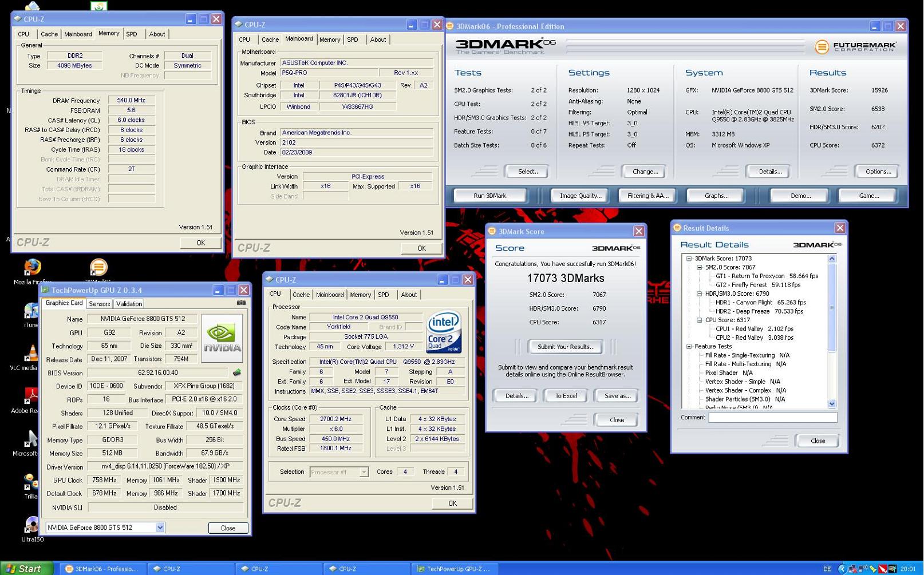
Task: Click the Intel Core 2 Quad logo
Action: [444, 332]
